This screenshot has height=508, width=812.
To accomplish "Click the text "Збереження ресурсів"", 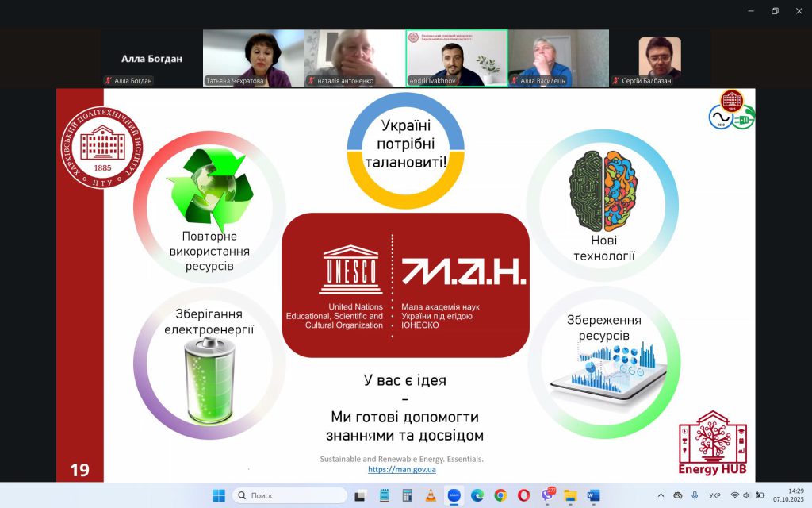I will pyautogui.click(x=603, y=328).
